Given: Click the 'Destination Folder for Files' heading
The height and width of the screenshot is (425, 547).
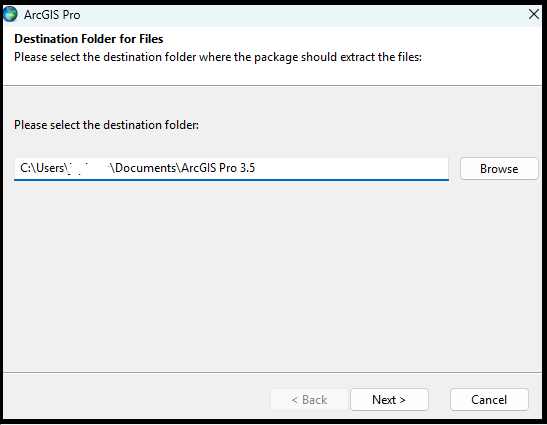Looking at the screenshot, I should coord(89,39).
